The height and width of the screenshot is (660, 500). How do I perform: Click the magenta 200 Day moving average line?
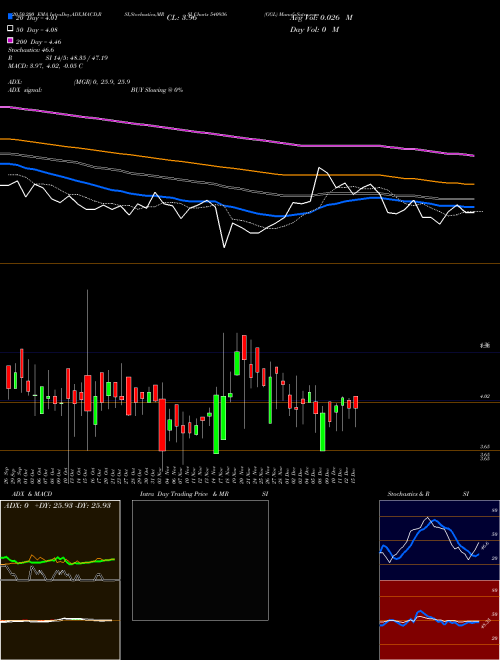point(236,137)
